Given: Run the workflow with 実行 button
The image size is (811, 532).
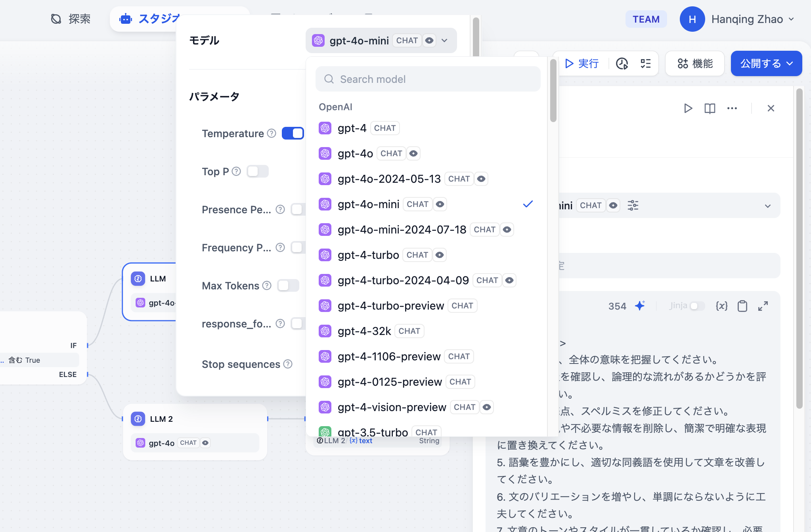Looking at the screenshot, I should tap(581, 63).
